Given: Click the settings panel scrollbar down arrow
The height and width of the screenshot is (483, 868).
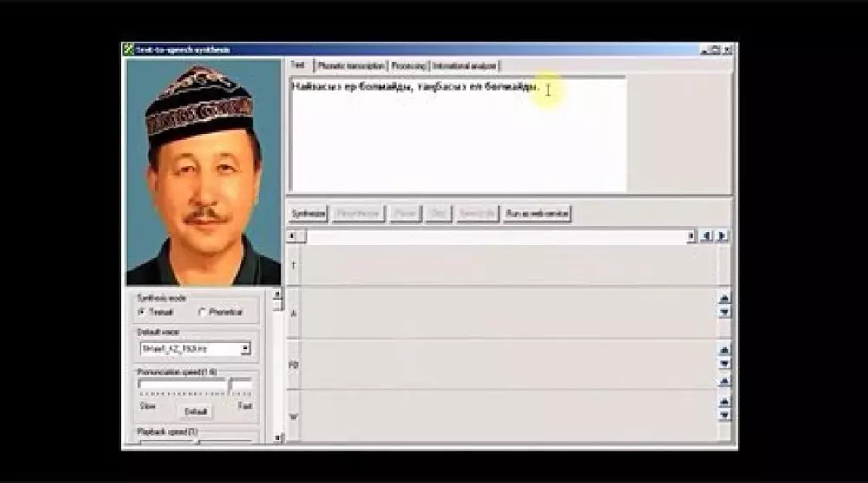Looking at the screenshot, I should 278,439.
